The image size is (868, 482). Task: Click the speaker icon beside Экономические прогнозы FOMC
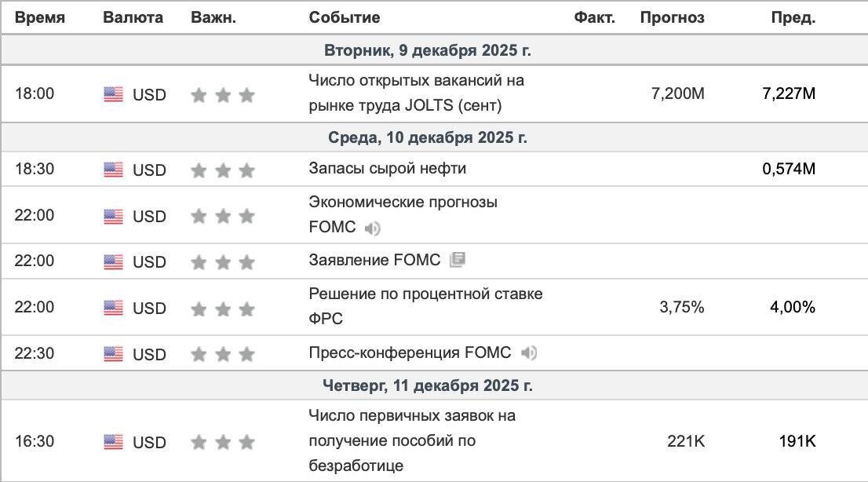(x=373, y=228)
